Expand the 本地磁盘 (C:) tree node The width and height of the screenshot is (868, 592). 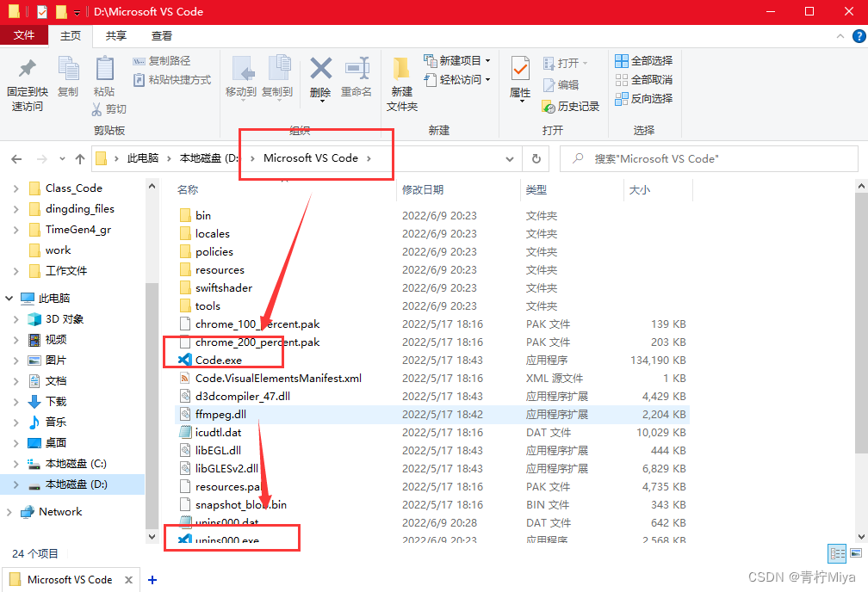coord(15,464)
